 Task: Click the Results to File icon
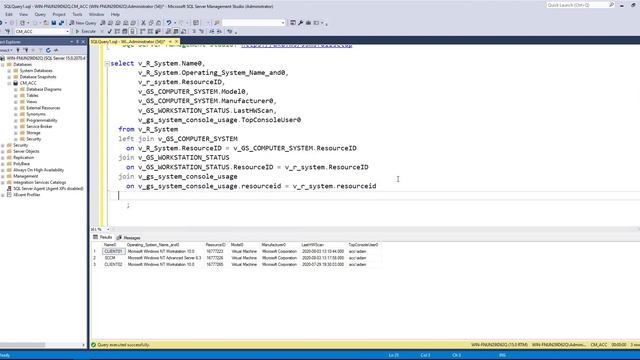tap(184, 31)
